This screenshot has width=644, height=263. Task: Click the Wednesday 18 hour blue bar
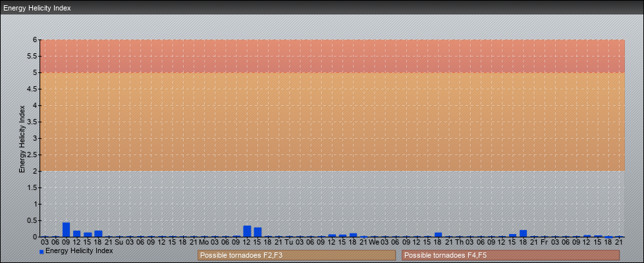coord(439,235)
